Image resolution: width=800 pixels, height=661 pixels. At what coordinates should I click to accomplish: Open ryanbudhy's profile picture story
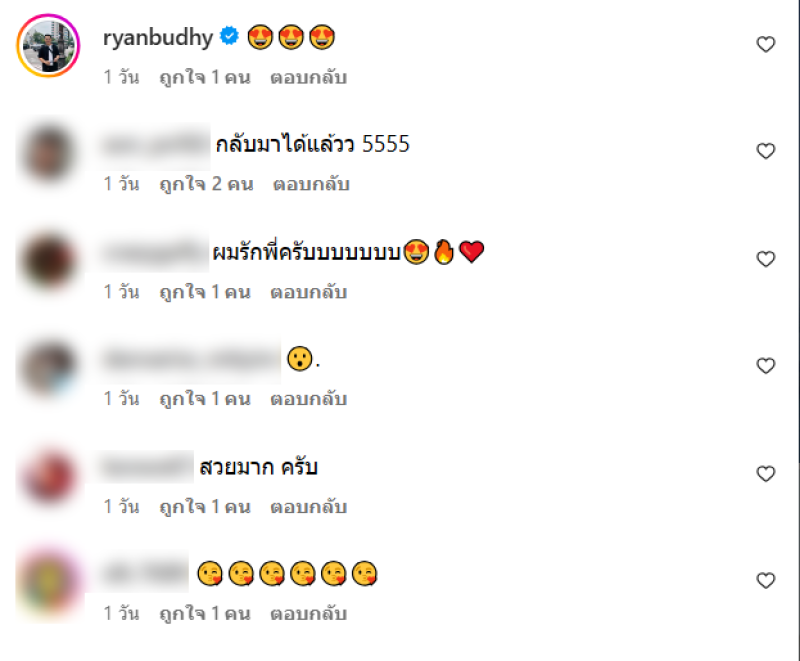tap(48, 45)
